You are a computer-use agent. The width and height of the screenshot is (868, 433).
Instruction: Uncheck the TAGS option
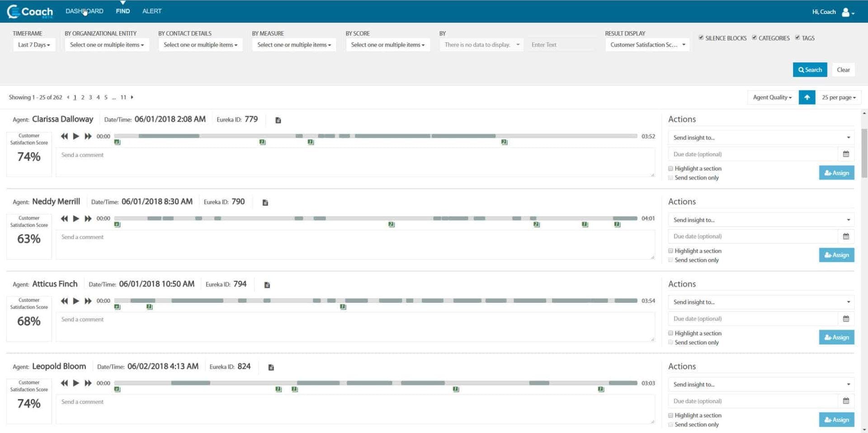797,38
